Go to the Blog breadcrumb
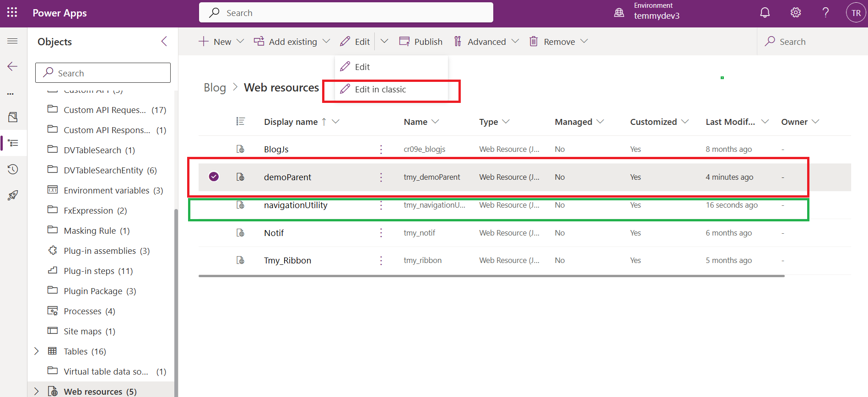The height and width of the screenshot is (397, 868). (215, 87)
